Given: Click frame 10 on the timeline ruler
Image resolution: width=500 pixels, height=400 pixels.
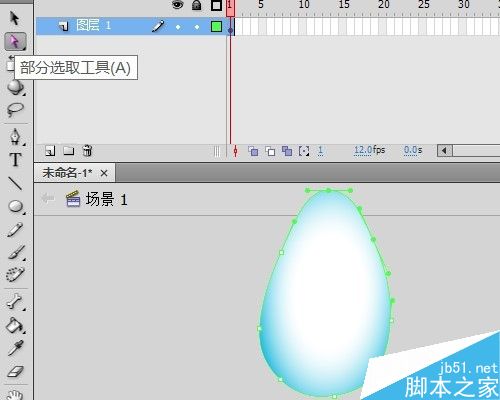Looking at the screenshot, I should click(304, 5).
